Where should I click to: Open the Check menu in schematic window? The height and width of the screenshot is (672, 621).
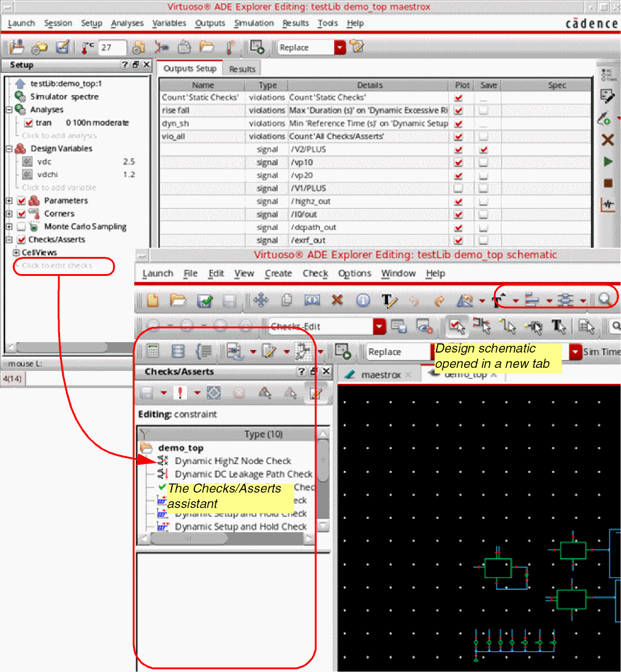[316, 273]
